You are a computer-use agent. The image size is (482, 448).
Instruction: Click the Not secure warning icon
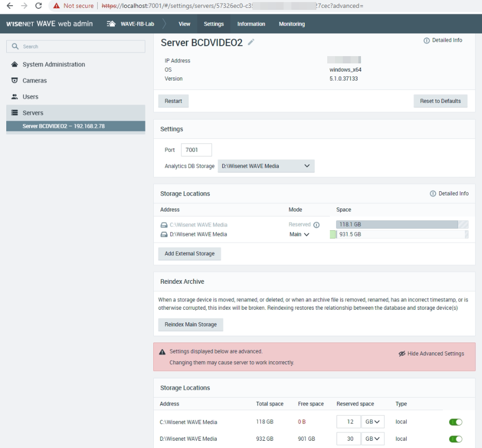pos(57,6)
